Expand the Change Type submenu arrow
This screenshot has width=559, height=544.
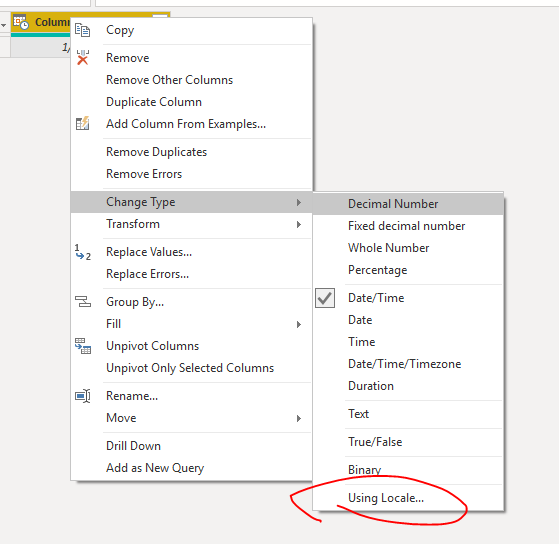coord(299,202)
